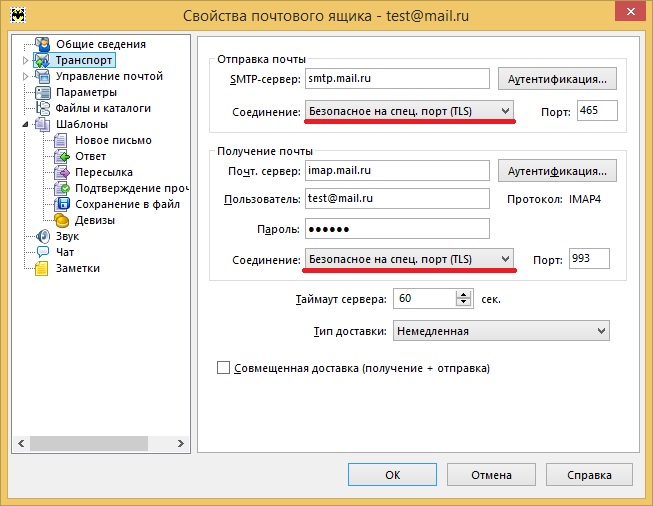Click the Заметки yellow notes icon

[42, 268]
